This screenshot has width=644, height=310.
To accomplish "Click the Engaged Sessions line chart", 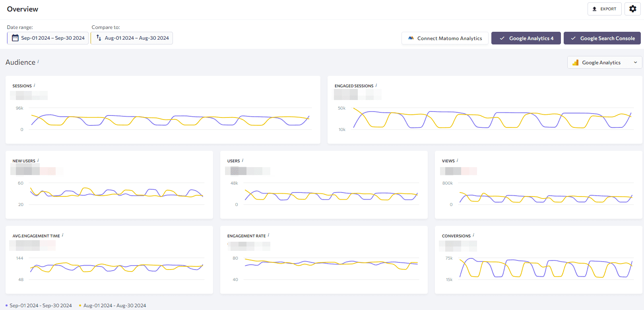I will (492, 119).
